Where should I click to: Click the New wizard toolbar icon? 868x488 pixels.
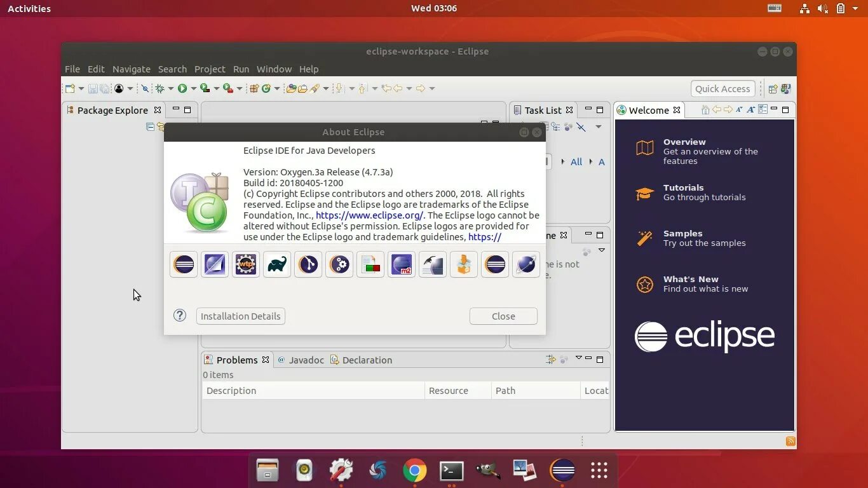pos(70,88)
